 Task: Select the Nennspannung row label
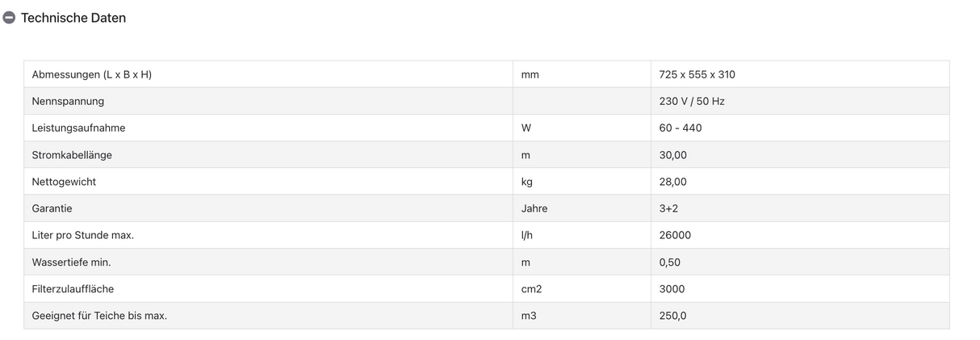[68, 101]
